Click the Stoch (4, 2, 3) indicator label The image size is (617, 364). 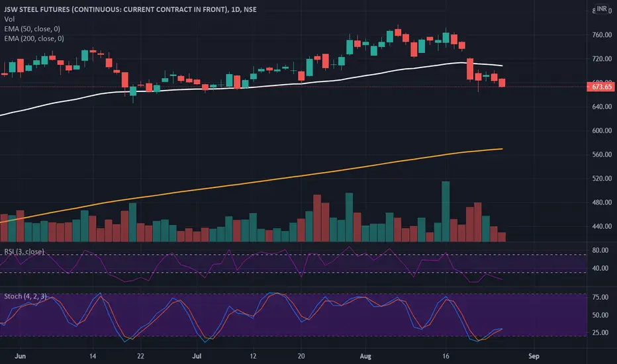(25, 296)
